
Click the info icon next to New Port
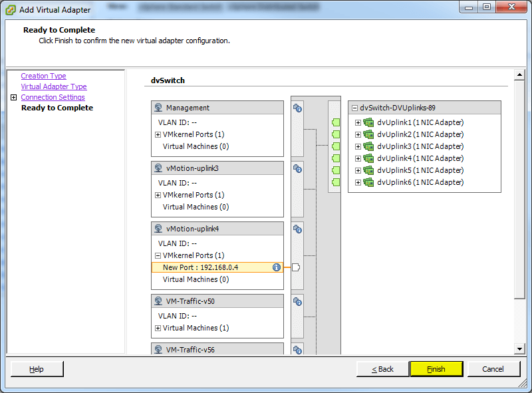(x=276, y=267)
